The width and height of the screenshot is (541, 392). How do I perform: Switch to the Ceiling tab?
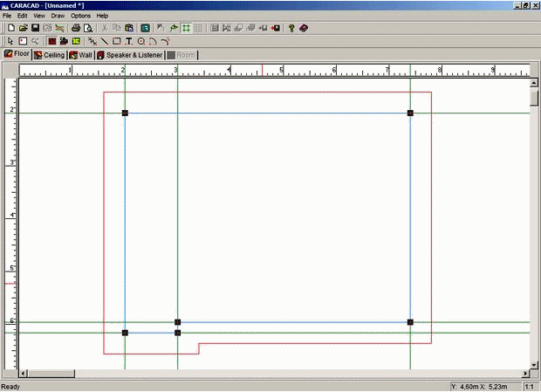[x=50, y=55]
